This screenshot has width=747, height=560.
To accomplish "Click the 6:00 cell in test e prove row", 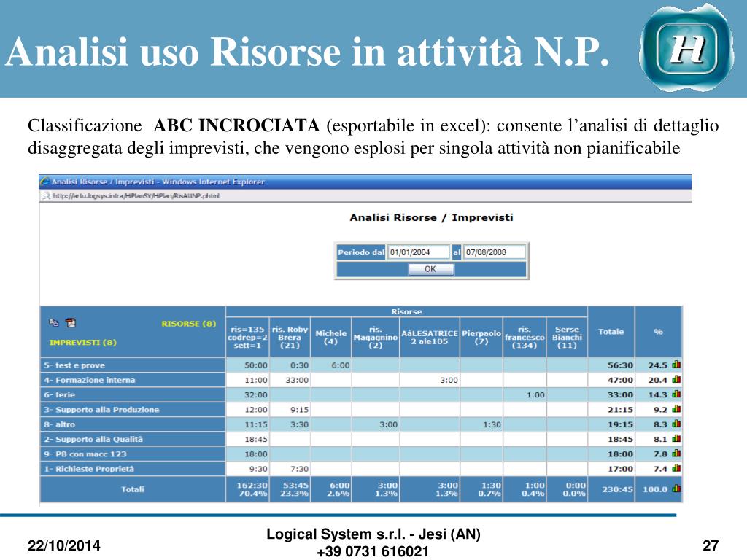I will pyautogui.click(x=330, y=365).
